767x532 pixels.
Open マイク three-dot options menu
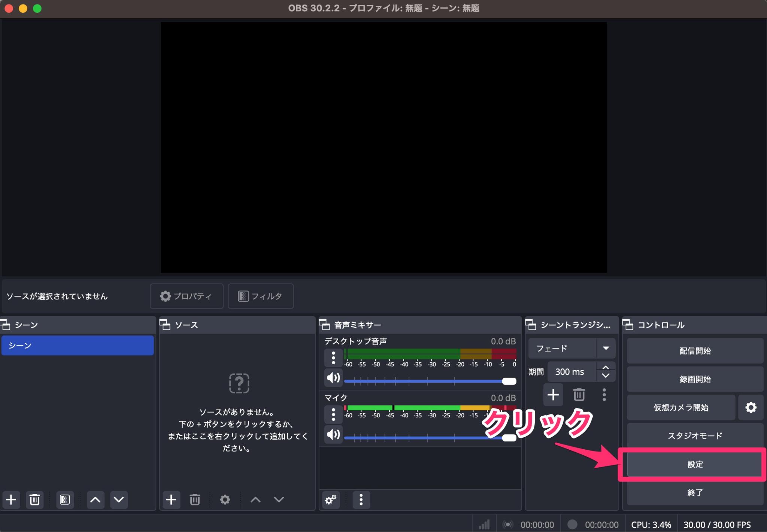(x=333, y=414)
